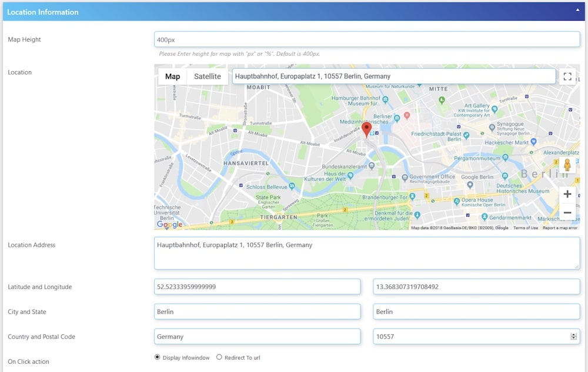Toggle fullscreen map view
The height and width of the screenshot is (372, 588).
[567, 76]
